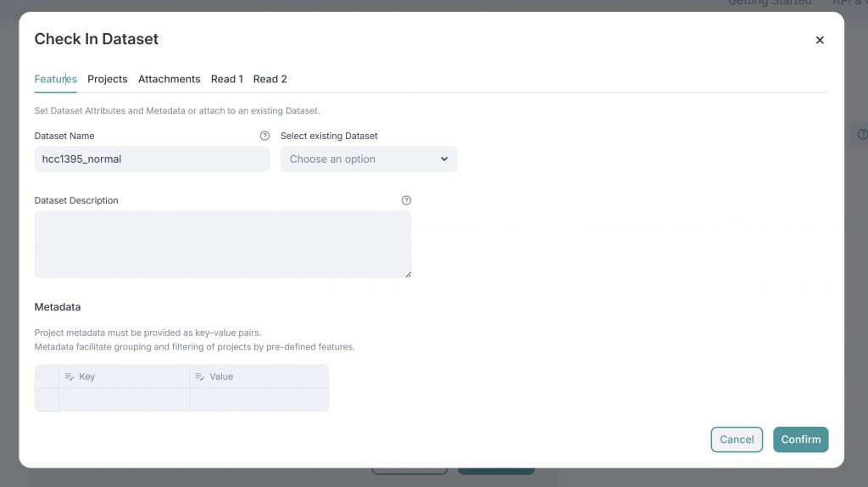Switch to the Features tab
This screenshot has height=487, width=868.
(55, 79)
